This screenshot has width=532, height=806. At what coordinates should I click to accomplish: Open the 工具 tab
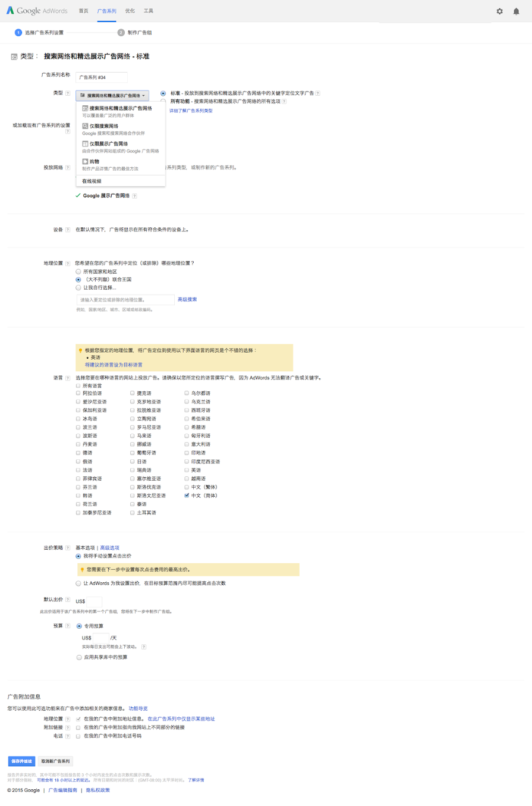point(148,11)
